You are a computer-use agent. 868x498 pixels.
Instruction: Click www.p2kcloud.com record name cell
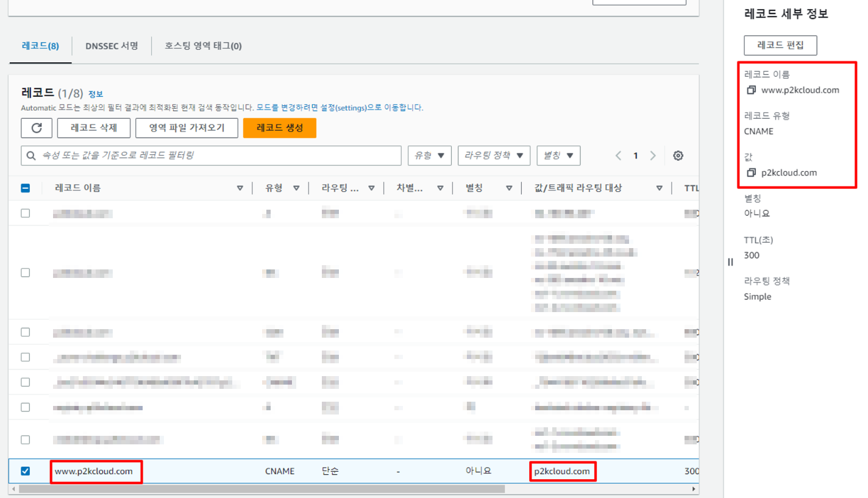[94, 471]
